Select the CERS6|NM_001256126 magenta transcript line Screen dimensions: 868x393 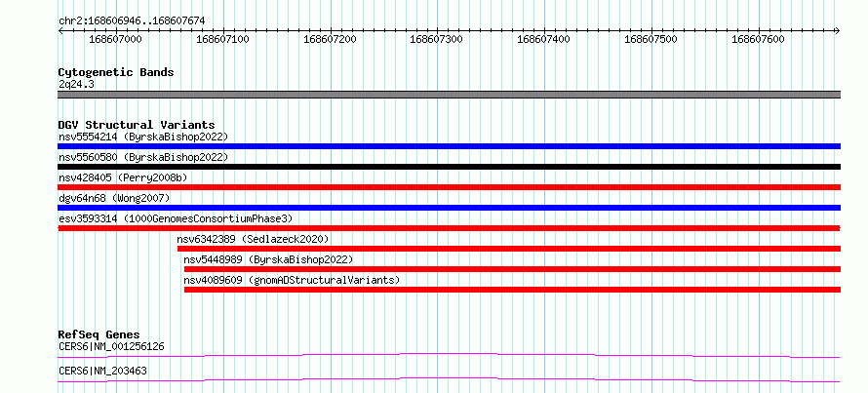click(449, 355)
